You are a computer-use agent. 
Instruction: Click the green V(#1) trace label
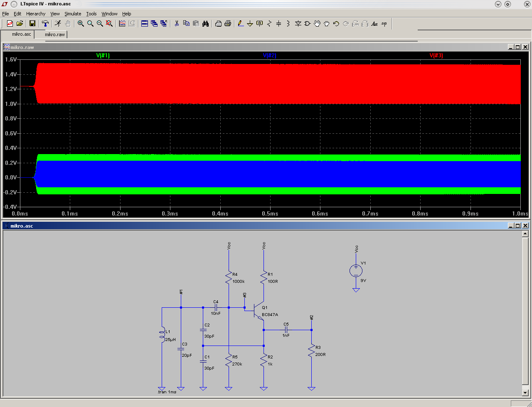(x=103, y=56)
